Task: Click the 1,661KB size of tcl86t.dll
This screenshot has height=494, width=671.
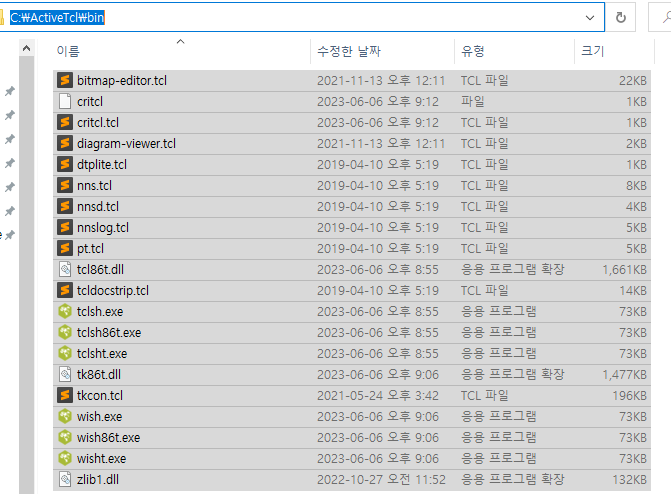Action: coord(624,269)
